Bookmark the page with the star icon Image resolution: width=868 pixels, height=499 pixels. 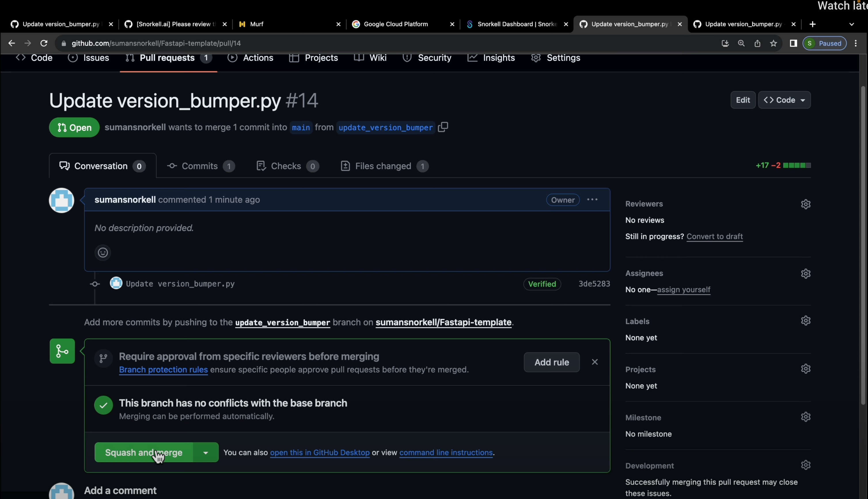[x=774, y=43]
